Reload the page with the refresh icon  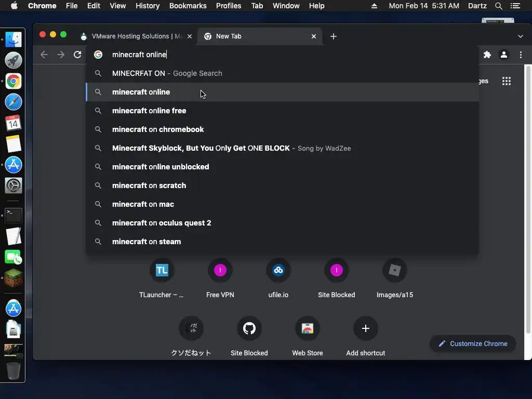click(77, 55)
